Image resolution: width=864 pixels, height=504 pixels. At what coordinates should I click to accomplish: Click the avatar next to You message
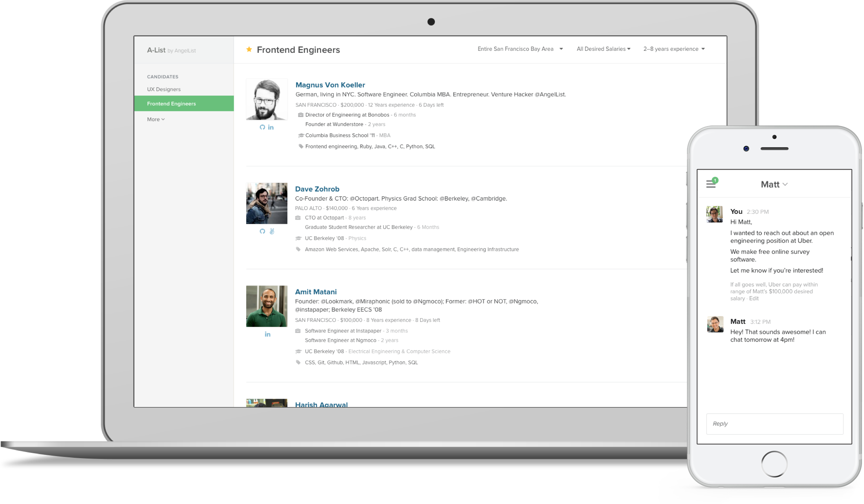click(714, 214)
